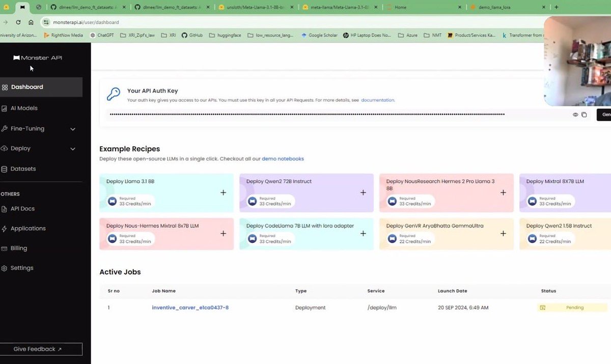This screenshot has height=364, width=611.
Task: Click the webcam video overlay
Action: point(577,61)
